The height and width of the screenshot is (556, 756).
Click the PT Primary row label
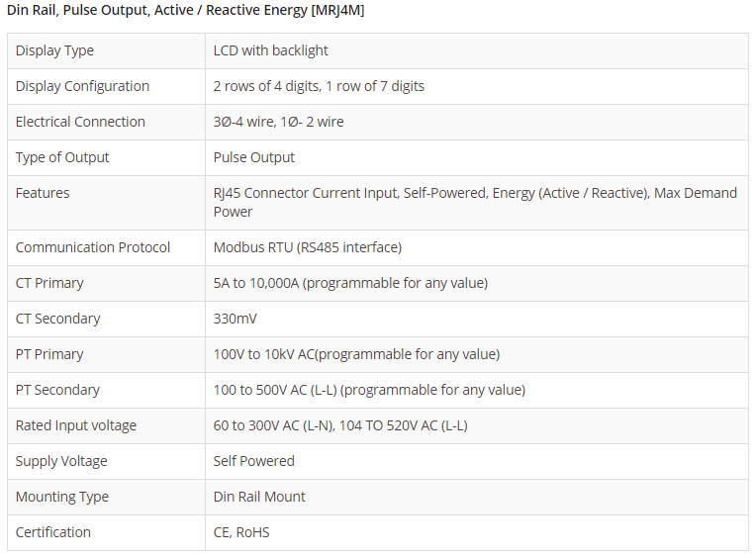pos(49,354)
